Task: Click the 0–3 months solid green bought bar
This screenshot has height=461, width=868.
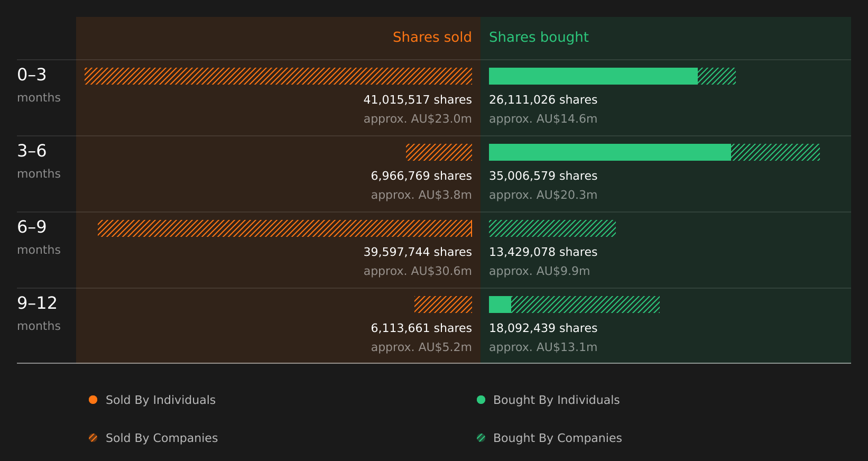Action: (x=593, y=76)
